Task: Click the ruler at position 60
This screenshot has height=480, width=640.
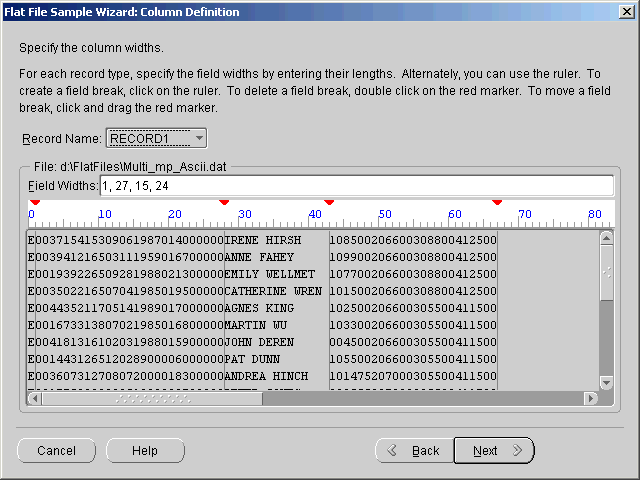Action: pyautogui.click(x=455, y=214)
